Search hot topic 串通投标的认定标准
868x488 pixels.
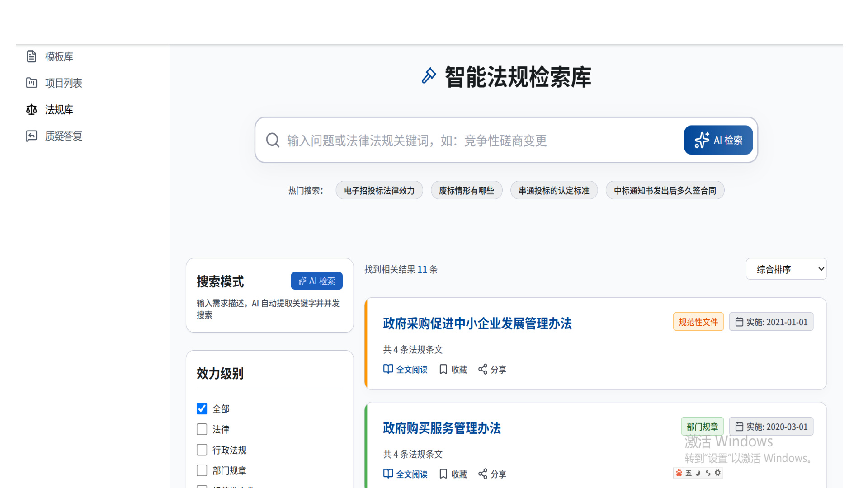tap(554, 190)
